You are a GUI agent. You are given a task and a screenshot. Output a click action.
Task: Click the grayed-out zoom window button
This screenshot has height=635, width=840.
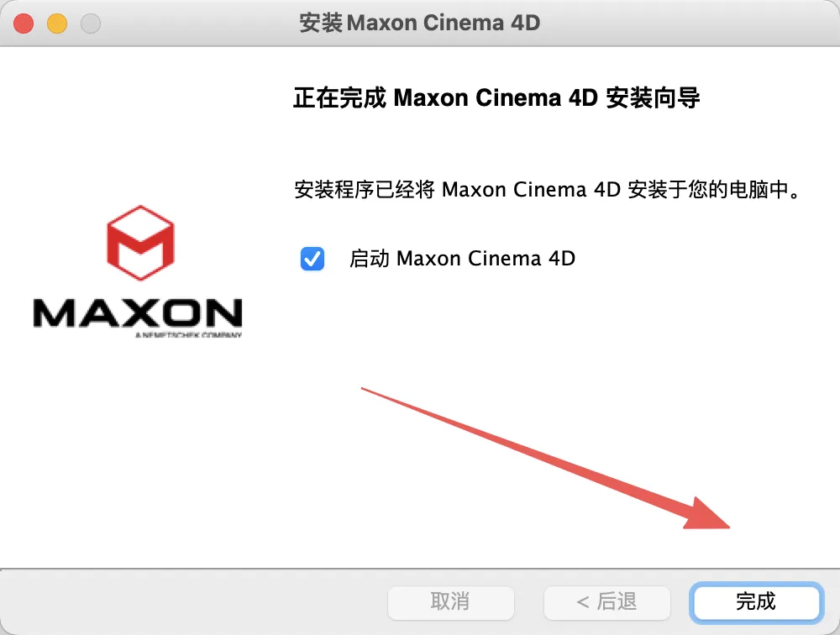click(91, 24)
